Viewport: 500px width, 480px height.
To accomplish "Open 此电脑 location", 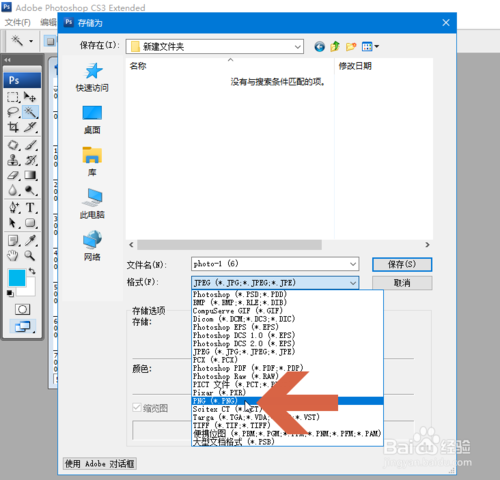I will point(92,204).
